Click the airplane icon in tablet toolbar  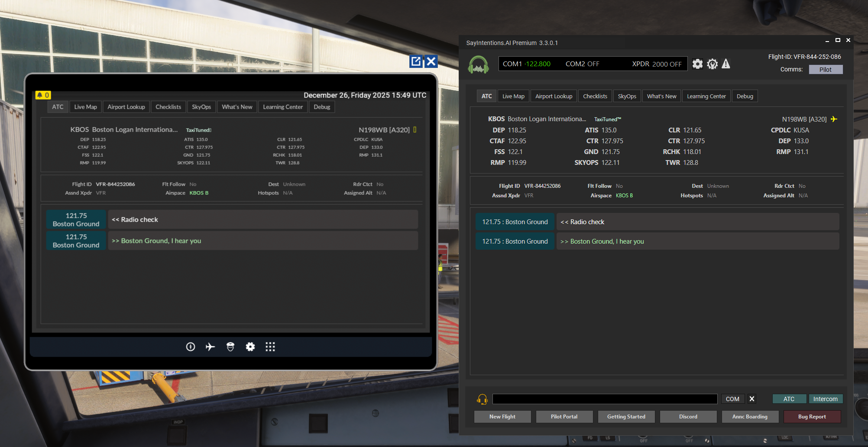point(210,347)
